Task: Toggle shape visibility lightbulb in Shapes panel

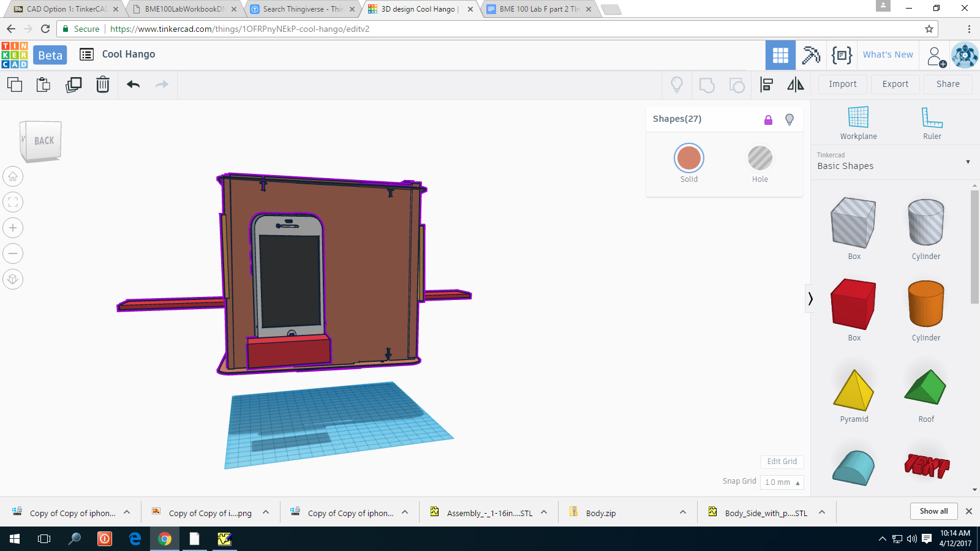Action: [x=790, y=119]
